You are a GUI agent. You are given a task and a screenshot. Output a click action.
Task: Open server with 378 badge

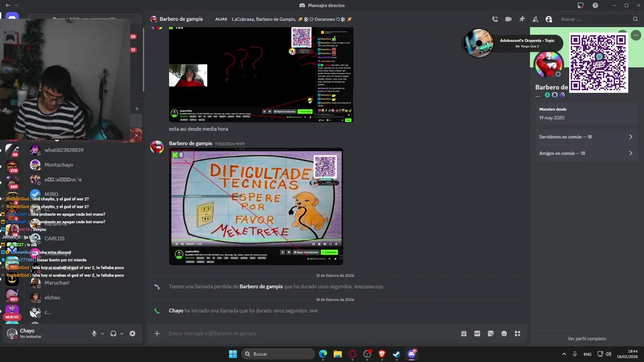[x=12, y=166]
